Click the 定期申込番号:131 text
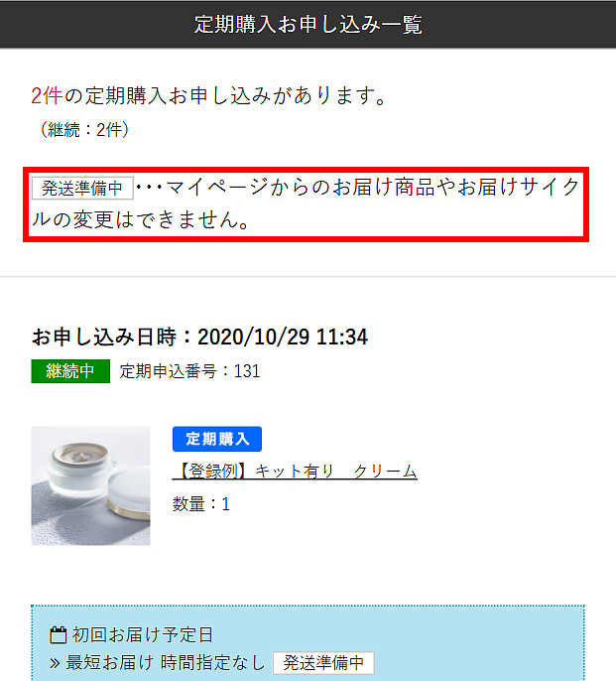Viewport: 616px width, 681px height. coord(189,371)
